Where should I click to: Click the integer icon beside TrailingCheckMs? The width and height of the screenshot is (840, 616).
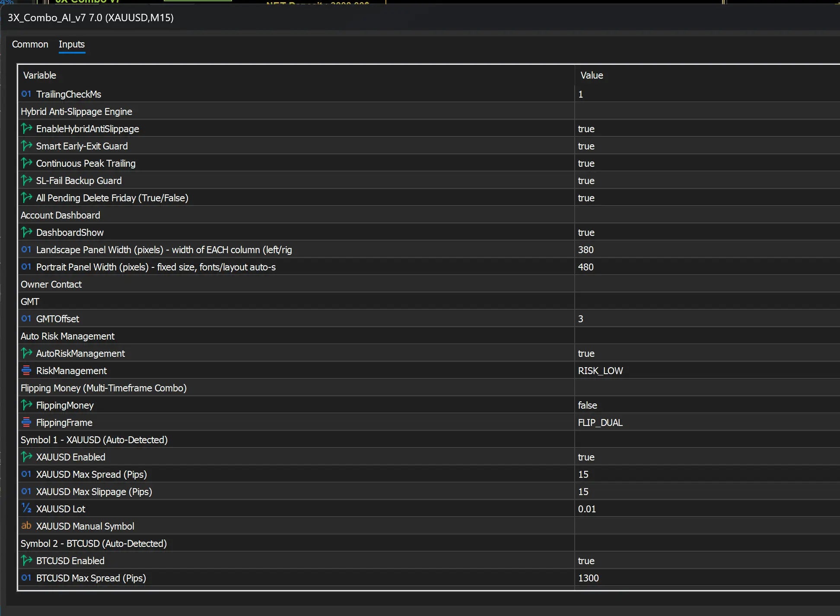click(26, 94)
